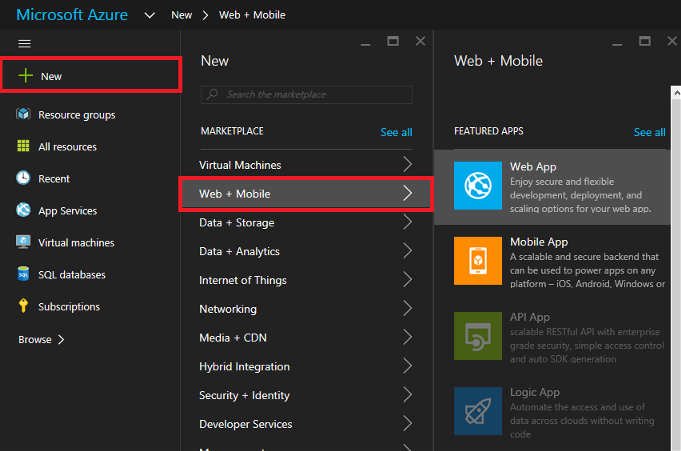Select the Hybrid Integration category
The image size is (681, 451).
(x=306, y=366)
